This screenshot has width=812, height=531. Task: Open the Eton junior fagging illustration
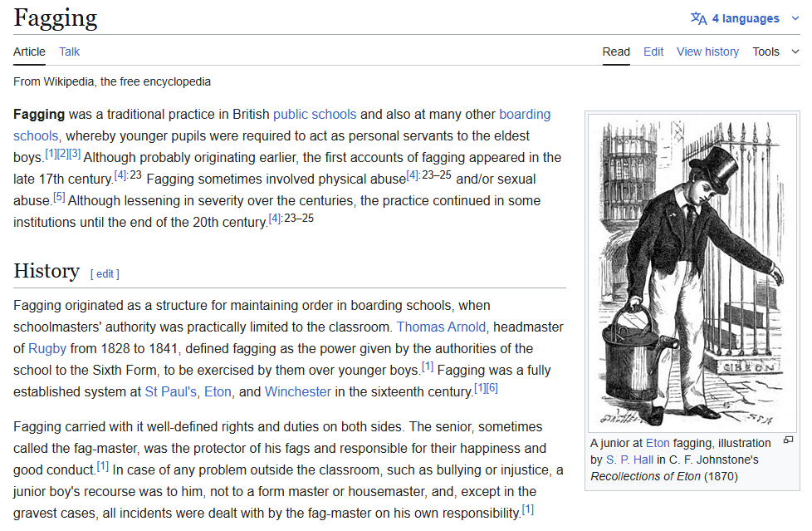tap(692, 273)
